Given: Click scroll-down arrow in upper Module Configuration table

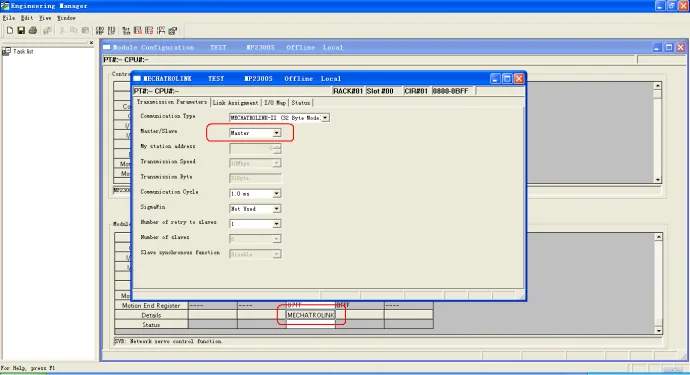Looking at the screenshot, I should point(657,180).
